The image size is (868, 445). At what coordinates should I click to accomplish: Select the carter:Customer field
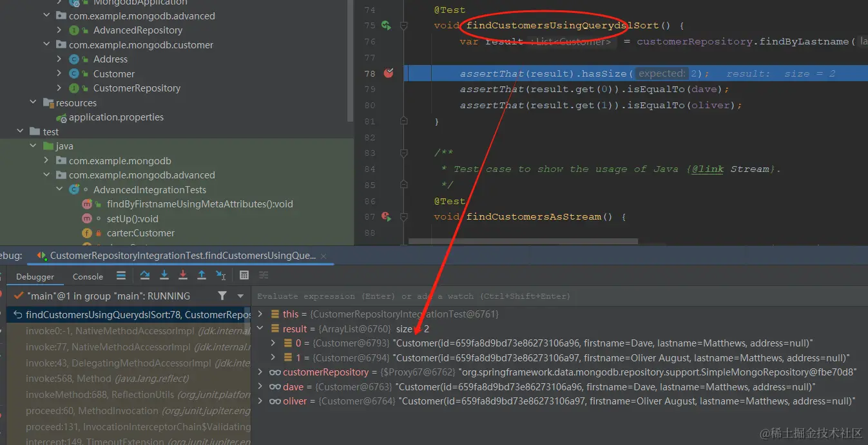tap(140, 233)
